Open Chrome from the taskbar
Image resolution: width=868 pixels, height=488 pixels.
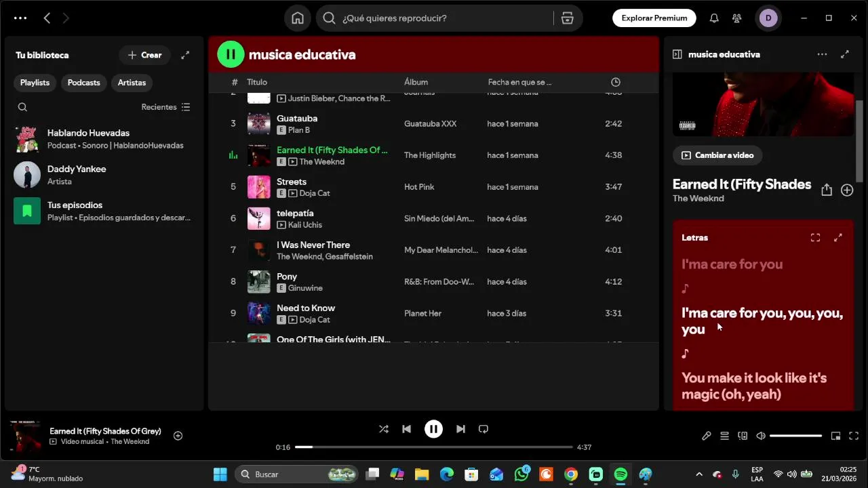[571, 474]
